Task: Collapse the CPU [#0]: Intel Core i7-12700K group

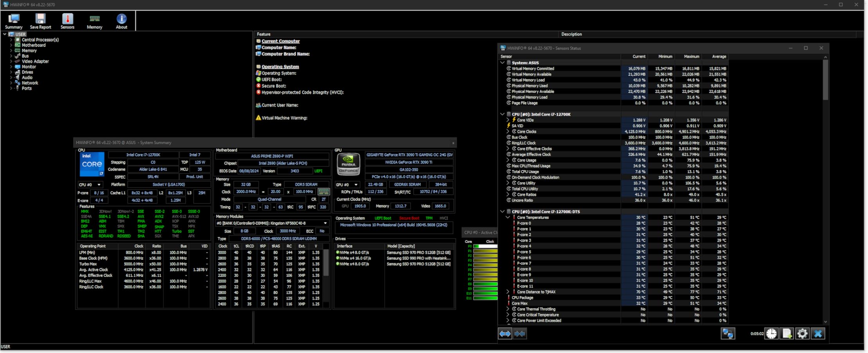Action: click(x=502, y=114)
